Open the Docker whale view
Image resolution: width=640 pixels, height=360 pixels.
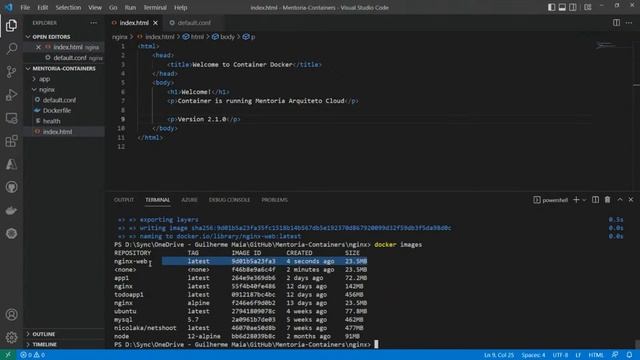[x=11, y=211]
